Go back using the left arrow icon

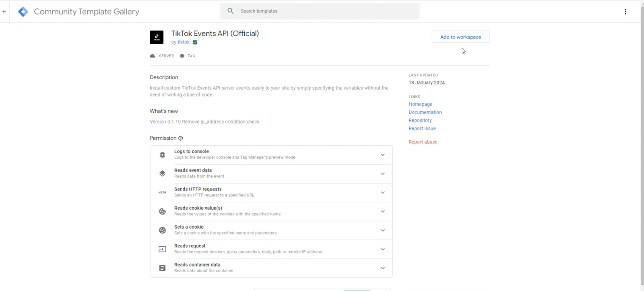tap(4, 12)
